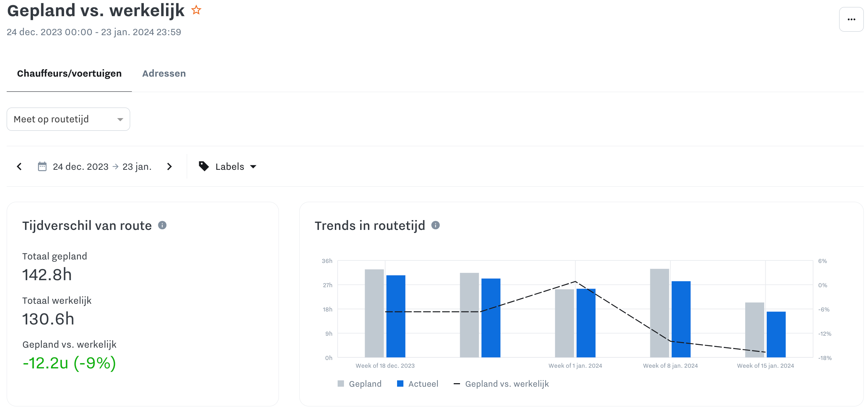Open the Meet op routetijd dropdown
Screen dimensions: 868x412
(68, 119)
